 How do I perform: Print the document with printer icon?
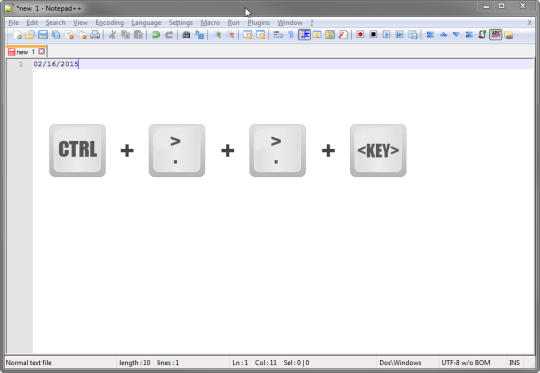click(95, 35)
